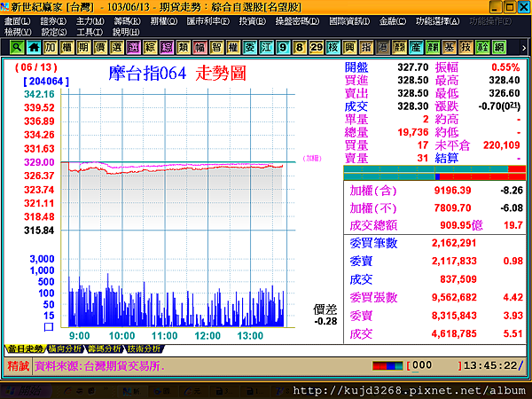Click the 興 toolbar icon
This screenshot has height=399, width=532.
click(x=349, y=48)
